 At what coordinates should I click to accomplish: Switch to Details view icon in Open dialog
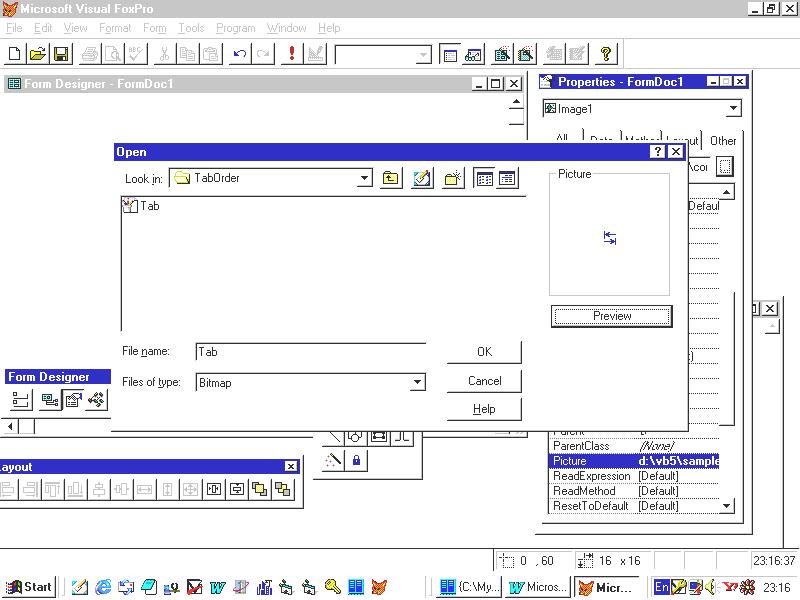(507, 178)
